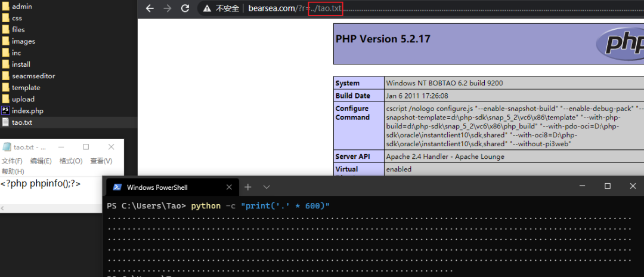This screenshot has height=277, width=644.
Task: Select the images folder name
Action: (x=23, y=41)
